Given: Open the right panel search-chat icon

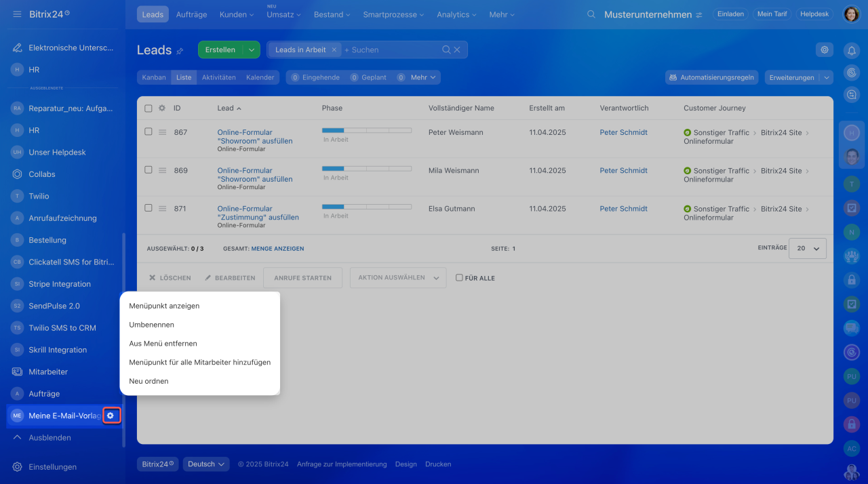Looking at the screenshot, I should (852, 95).
